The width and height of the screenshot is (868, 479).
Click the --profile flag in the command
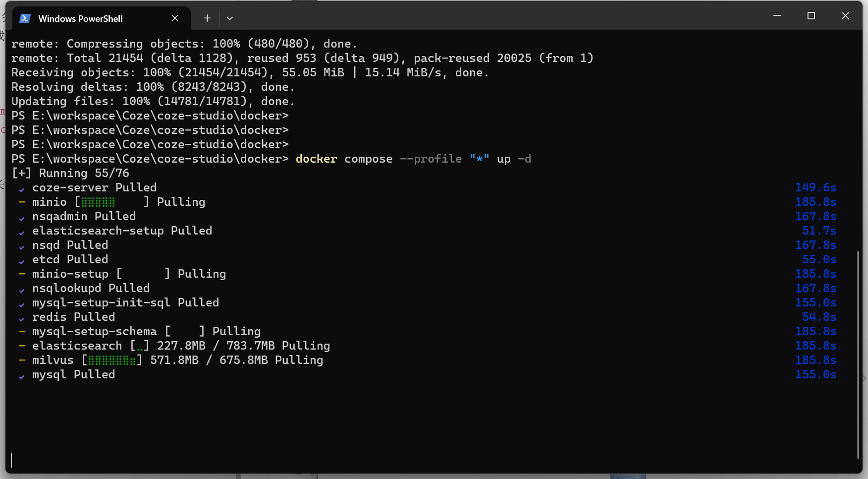[x=431, y=159]
